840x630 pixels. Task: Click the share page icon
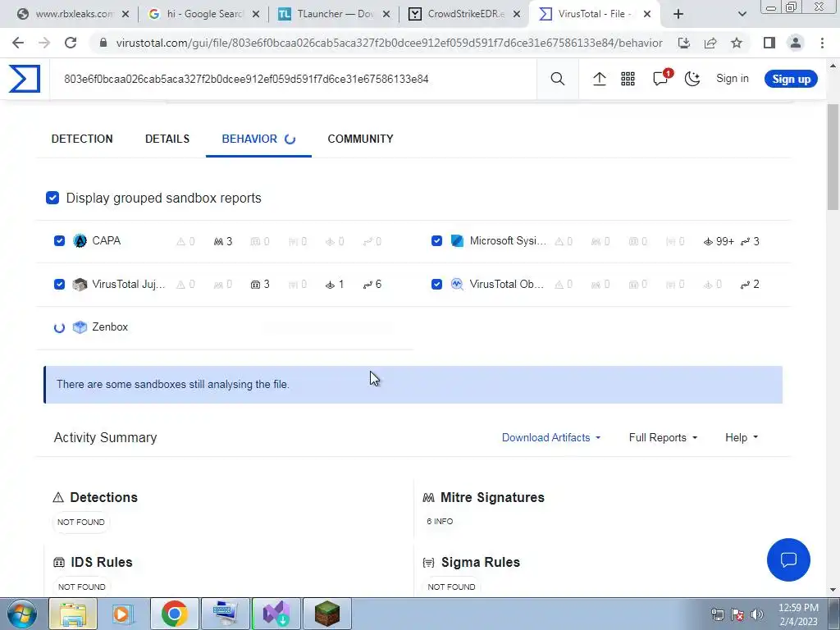tap(710, 43)
